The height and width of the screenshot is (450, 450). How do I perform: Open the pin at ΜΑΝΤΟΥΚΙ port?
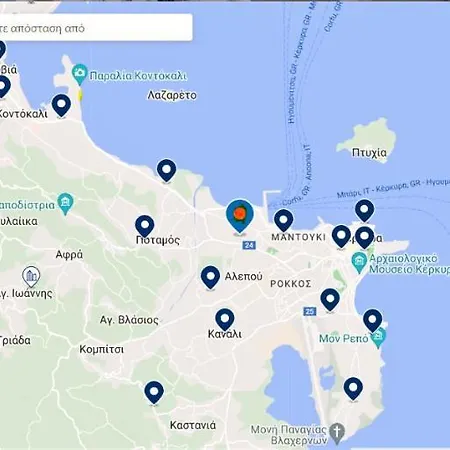(x=283, y=220)
